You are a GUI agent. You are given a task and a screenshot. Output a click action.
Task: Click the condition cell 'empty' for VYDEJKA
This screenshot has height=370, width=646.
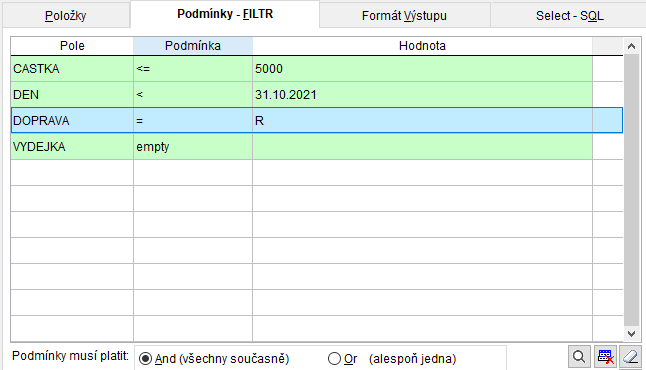(193, 147)
